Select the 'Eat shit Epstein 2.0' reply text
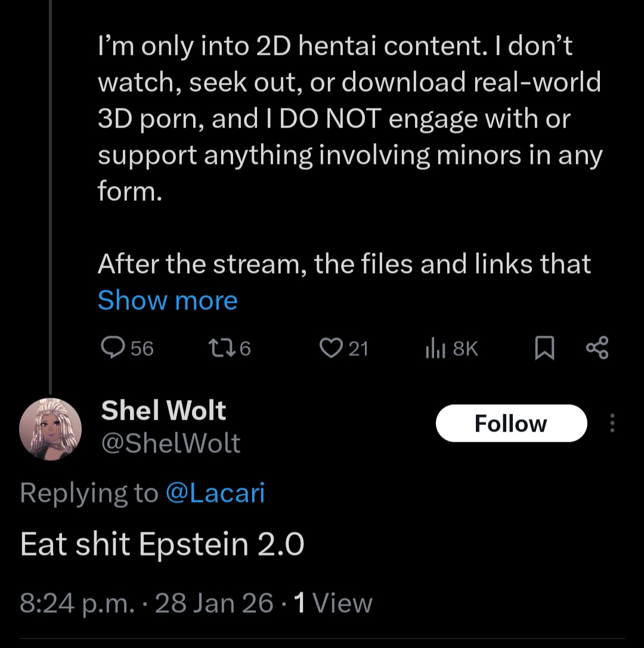 tap(162, 544)
